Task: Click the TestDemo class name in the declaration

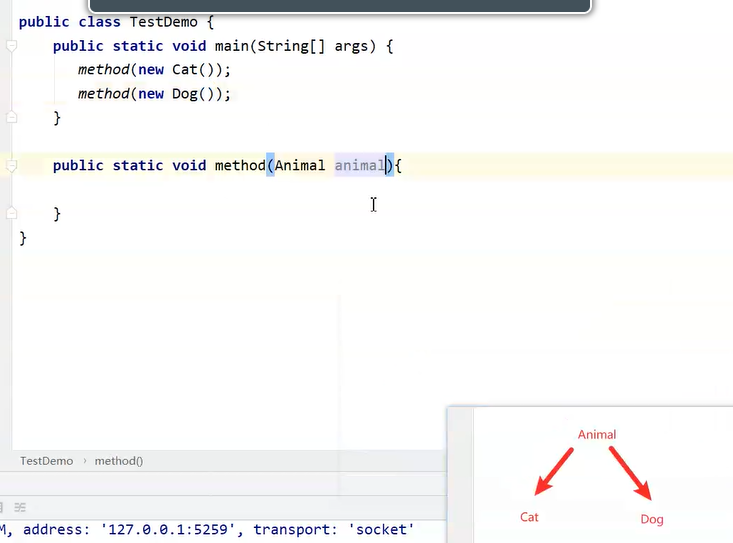Action: click(x=164, y=22)
